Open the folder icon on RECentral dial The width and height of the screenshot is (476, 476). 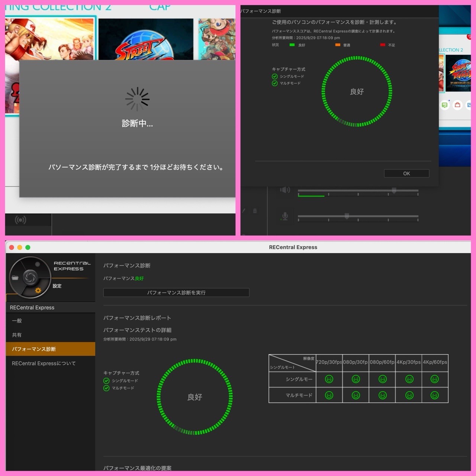15,278
